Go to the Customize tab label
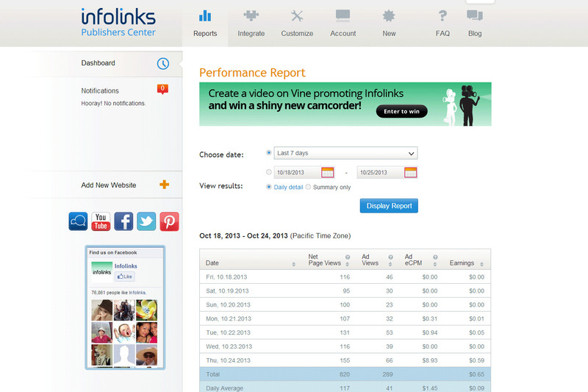 click(x=297, y=33)
